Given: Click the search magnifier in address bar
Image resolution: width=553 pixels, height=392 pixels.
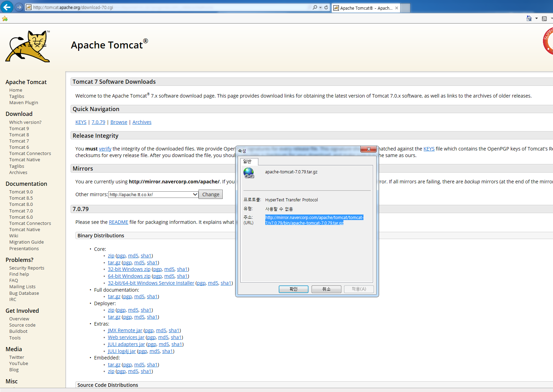Looking at the screenshot, I should click(315, 7).
